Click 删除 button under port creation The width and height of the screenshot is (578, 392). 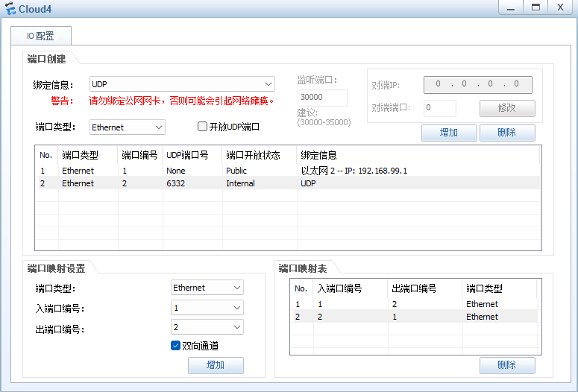[507, 133]
